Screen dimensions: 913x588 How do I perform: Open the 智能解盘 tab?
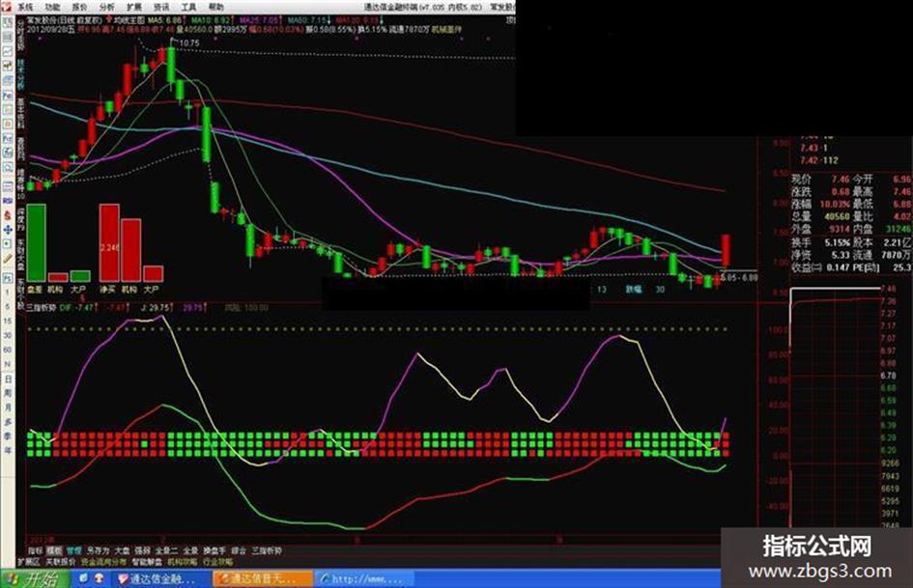(147, 562)
